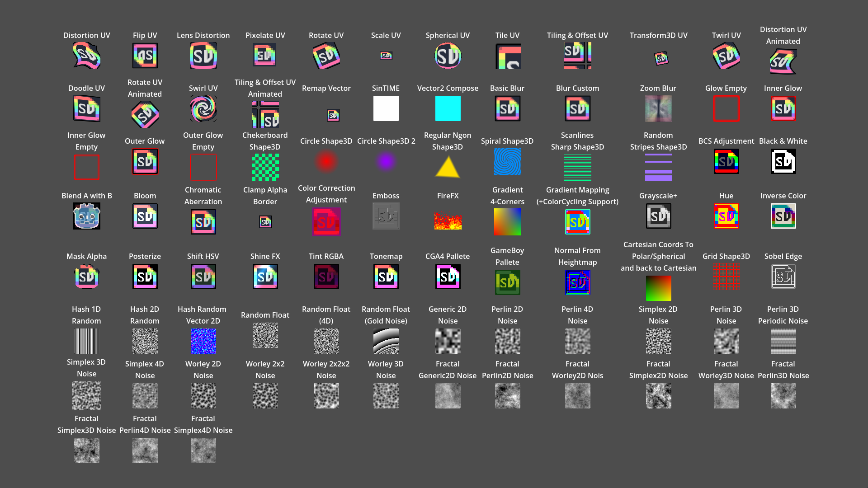Click the Cartesian Coords red-green gradient square

click(658, 288)
